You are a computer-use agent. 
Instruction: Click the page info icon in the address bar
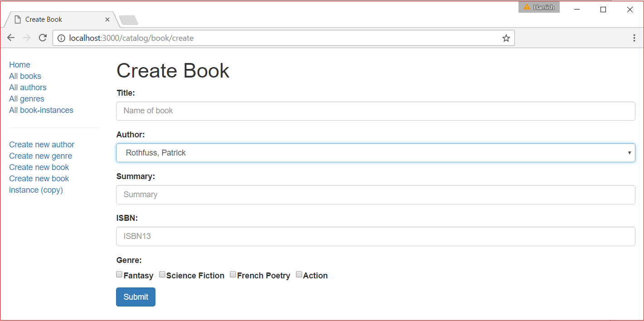pos(61,38)
